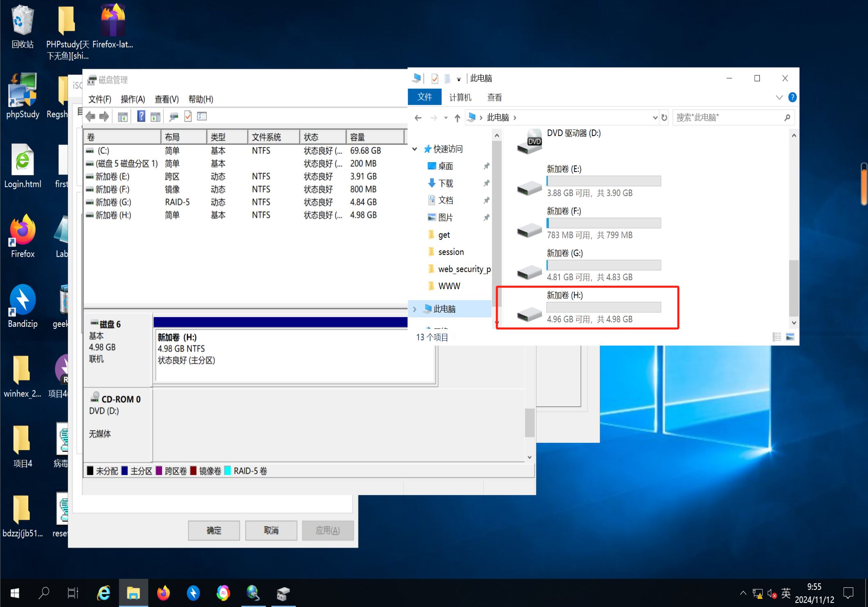Open the Recycle Bin desktop icon
This screenshot has height=607, width=868.
(23, 27)
